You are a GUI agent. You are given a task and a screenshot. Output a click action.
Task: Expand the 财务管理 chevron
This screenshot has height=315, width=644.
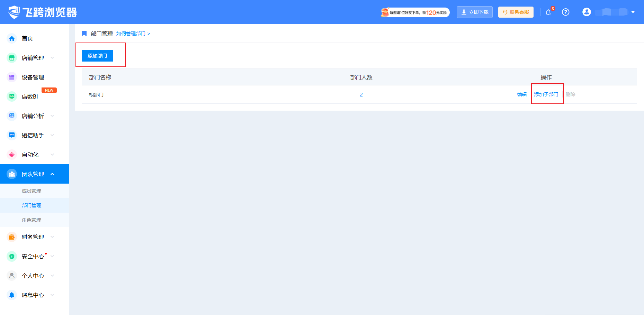52,237
